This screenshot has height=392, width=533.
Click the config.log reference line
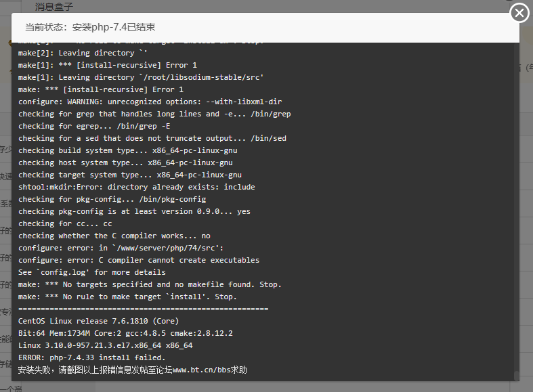(92, 272)
